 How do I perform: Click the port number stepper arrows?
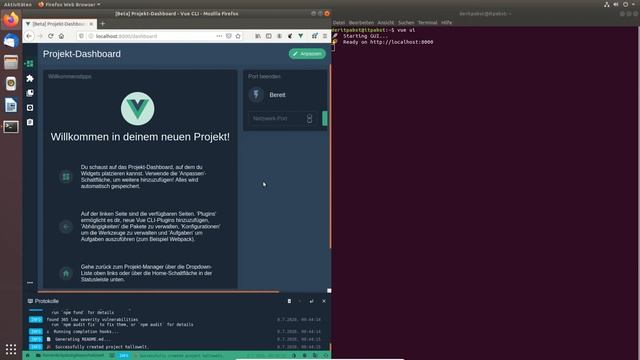tap(309, 118)
